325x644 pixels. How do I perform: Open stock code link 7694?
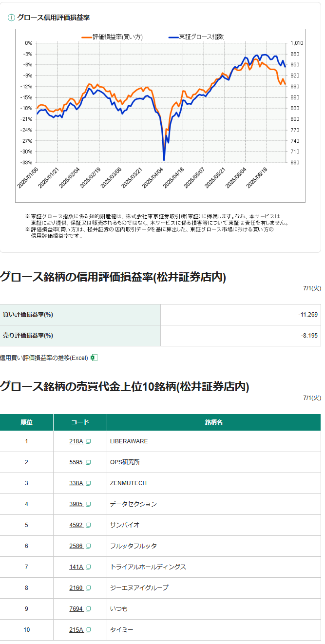pyautogui.click(x=76, y=609)
